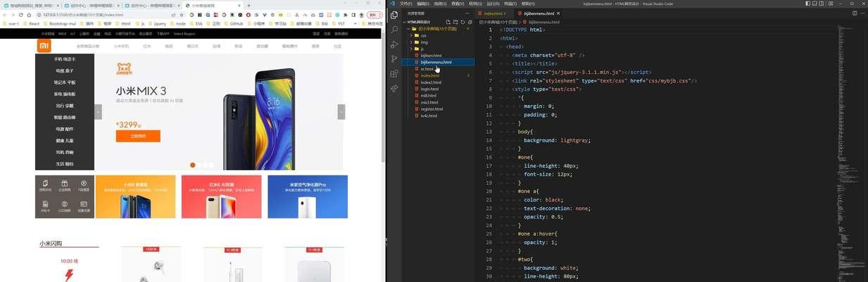Click the browser back arrow

[x=4, y=15]
